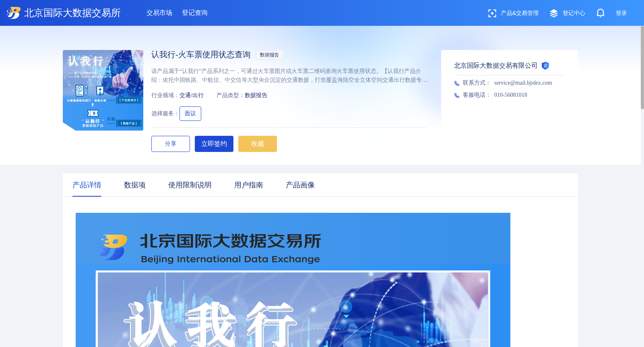Click the page vertical scrollbar
Viewport: 644px width, 347px height.
pos(642,67)
